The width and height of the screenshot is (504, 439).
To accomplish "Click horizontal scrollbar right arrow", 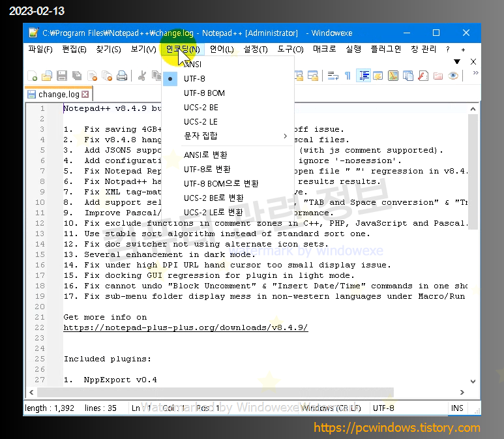I will point(462,393).
